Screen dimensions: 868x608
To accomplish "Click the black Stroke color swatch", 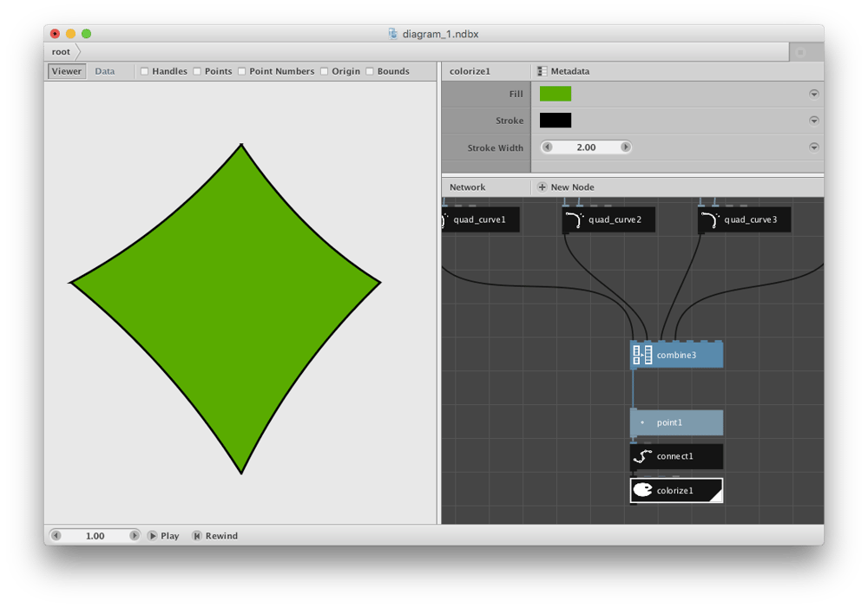I will pyautogui.click(x=556, y=121).
